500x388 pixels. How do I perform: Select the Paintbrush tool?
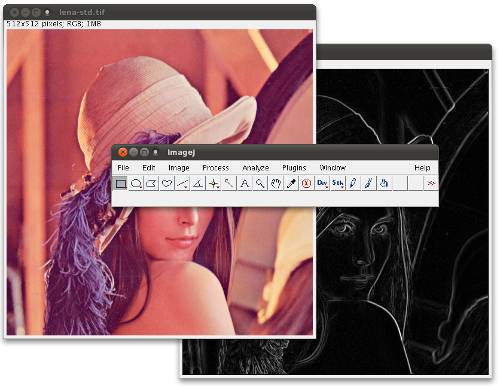pyautogui.click(x=368, y=183)
